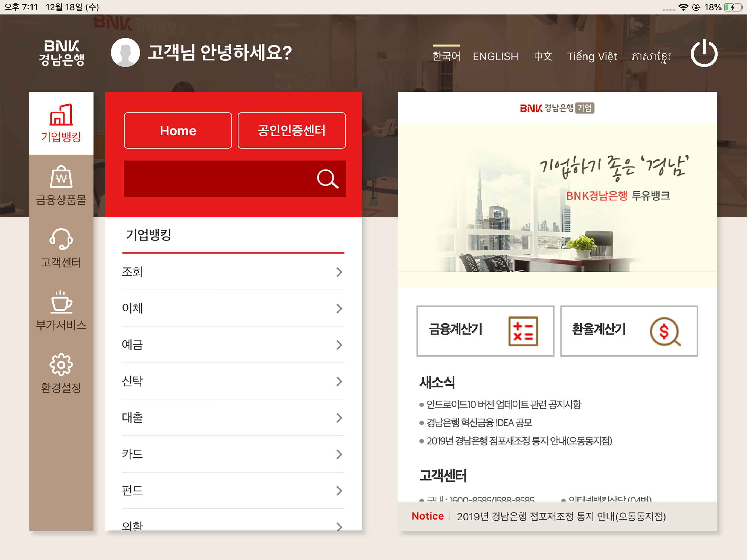Tap the user profile avatar

click(x=125, y=52)
